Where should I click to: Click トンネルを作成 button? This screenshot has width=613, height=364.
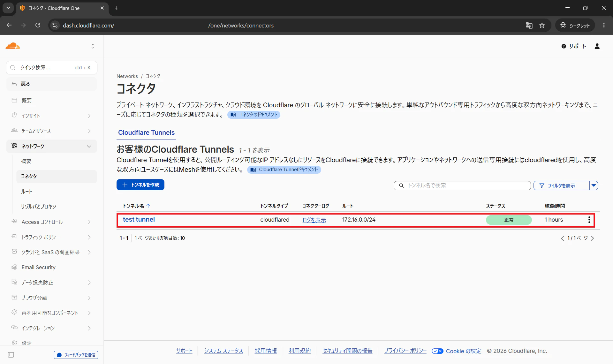click(140, 185)
